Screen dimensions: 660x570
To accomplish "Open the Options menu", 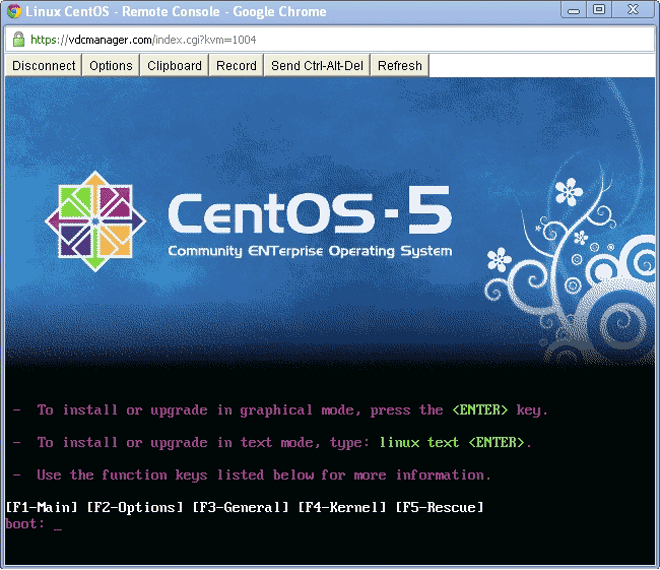I will 110,66.
